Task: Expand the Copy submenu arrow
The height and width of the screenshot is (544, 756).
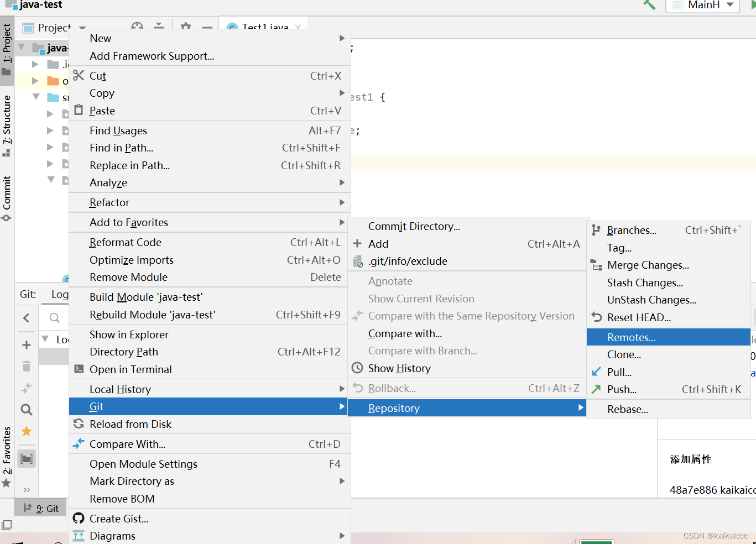Action: [342, 93]
